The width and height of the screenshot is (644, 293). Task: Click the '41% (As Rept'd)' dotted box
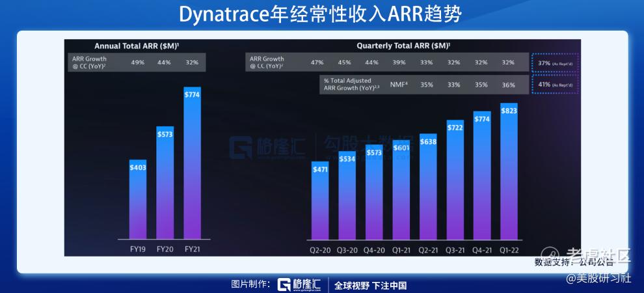(555, 85)
